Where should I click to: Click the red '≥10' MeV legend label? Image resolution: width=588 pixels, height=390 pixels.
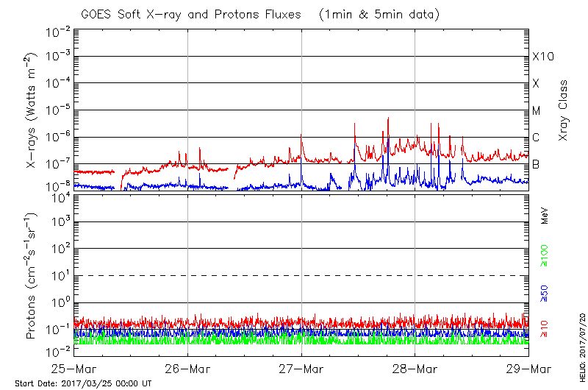click(545, 330)
